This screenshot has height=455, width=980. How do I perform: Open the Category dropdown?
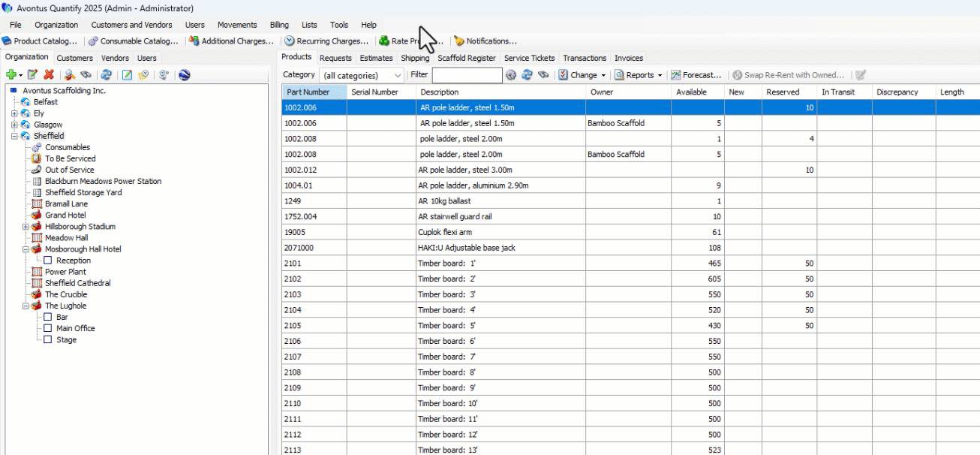362,75
